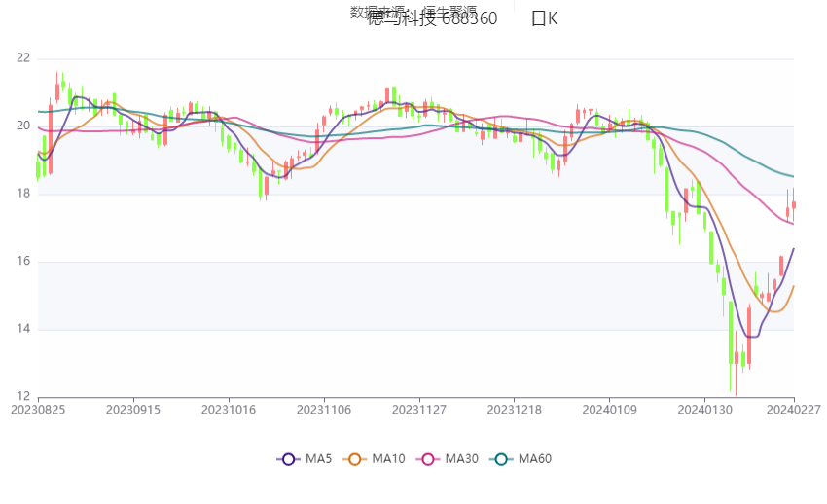Select the 20240130 date axis label

click(705, 411)
